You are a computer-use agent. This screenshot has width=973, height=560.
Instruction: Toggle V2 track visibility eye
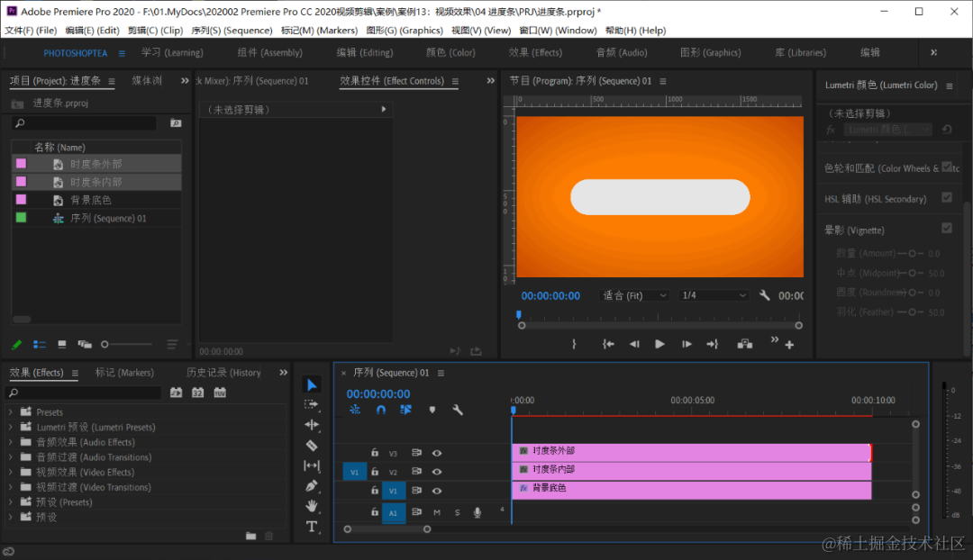437,472
